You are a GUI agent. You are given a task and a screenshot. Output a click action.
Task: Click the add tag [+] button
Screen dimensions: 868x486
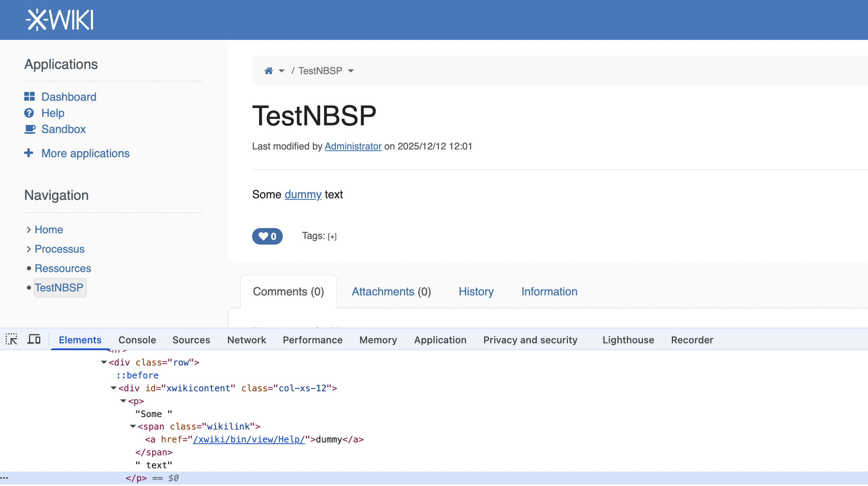[x=332, y=237]
